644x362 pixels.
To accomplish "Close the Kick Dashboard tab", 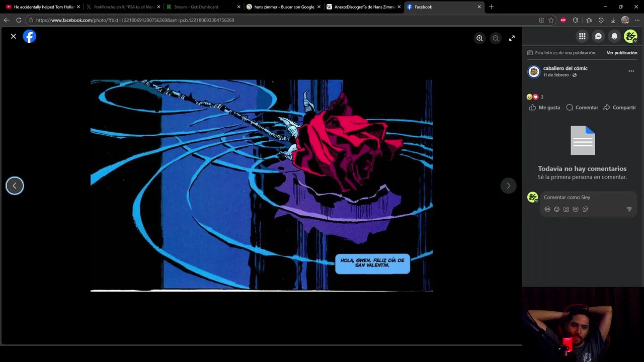I will click(238, 7).
